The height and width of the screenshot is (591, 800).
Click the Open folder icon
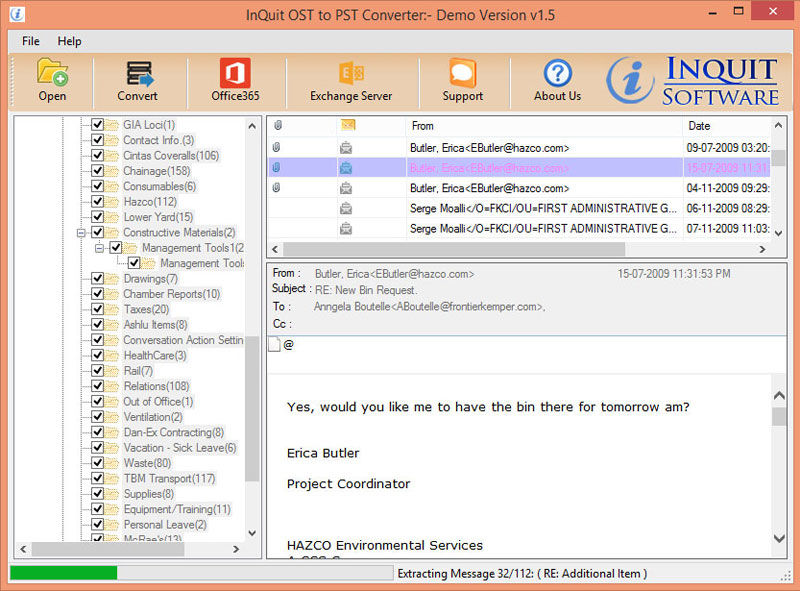coord(52,72)
